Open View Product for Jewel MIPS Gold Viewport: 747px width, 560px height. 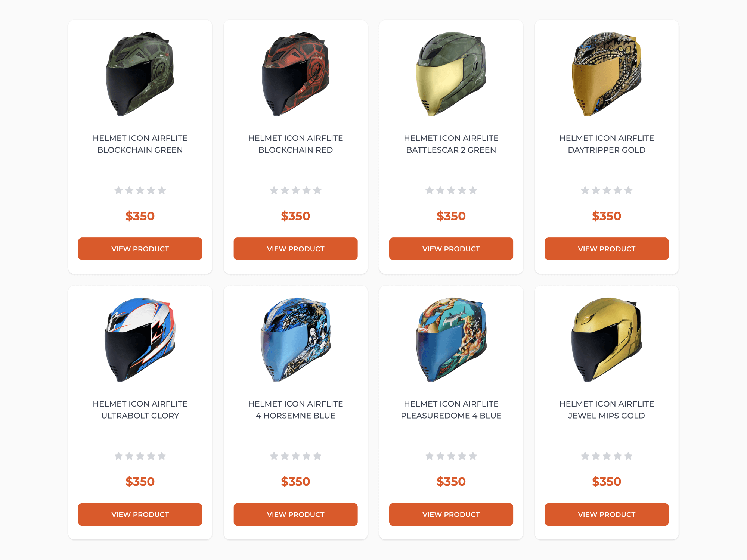[x=607, y=514]
